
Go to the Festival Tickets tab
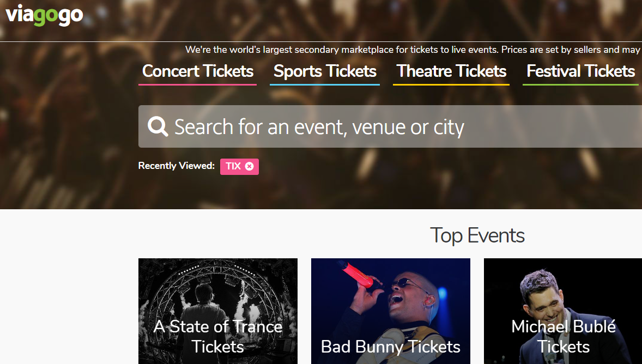pos(581,71)
